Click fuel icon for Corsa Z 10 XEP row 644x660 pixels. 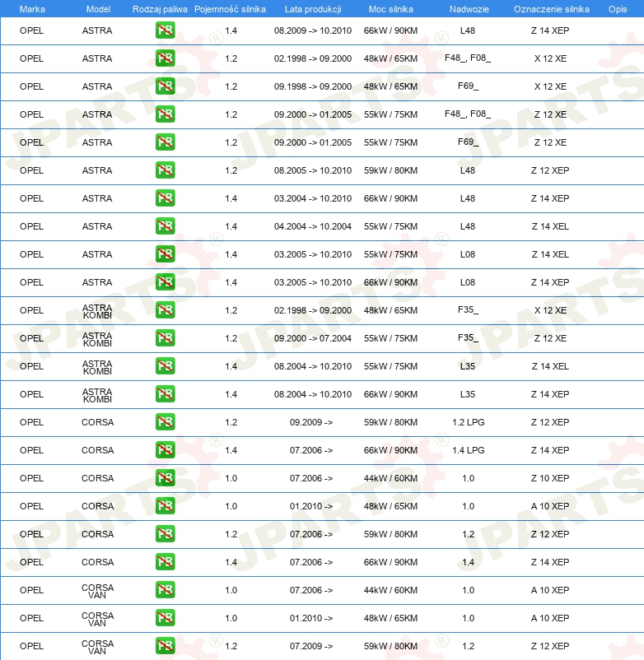(165, 478)
